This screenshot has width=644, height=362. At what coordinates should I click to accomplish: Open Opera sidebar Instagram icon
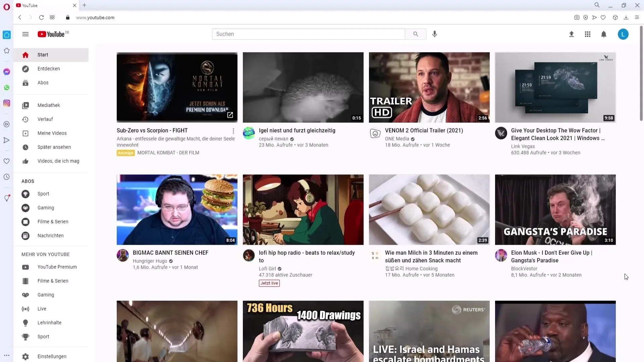(x=7, y=103)
